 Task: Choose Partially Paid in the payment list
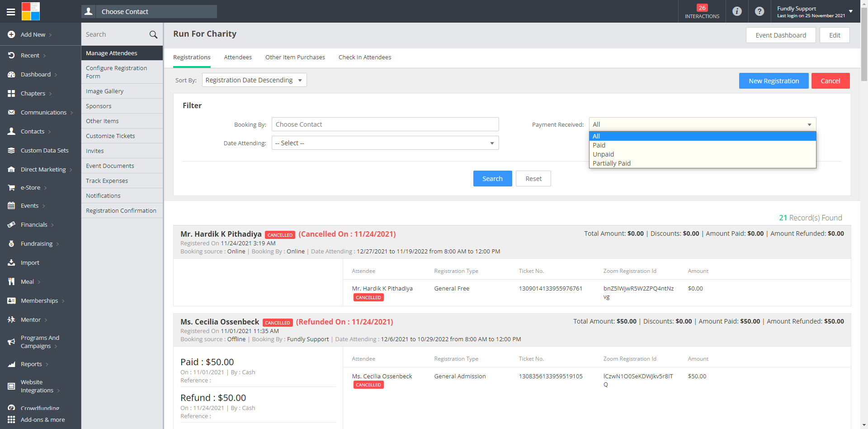pos(703,163)
